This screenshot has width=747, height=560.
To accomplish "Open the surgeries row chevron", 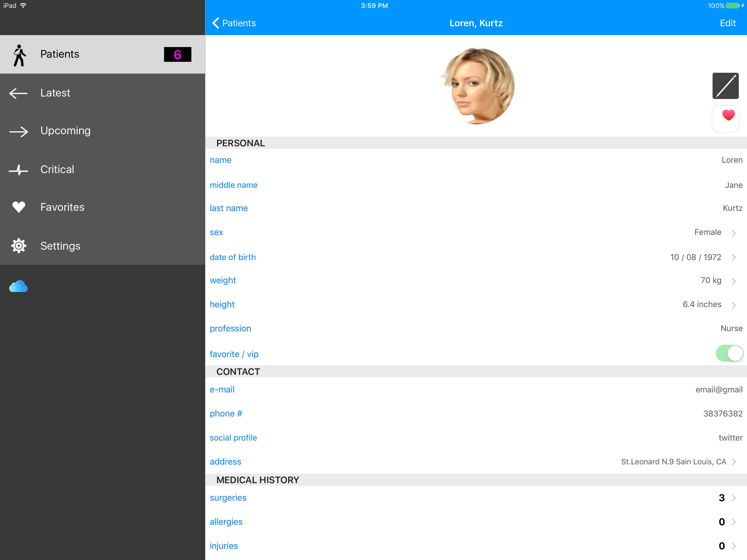I will [734, 498].
